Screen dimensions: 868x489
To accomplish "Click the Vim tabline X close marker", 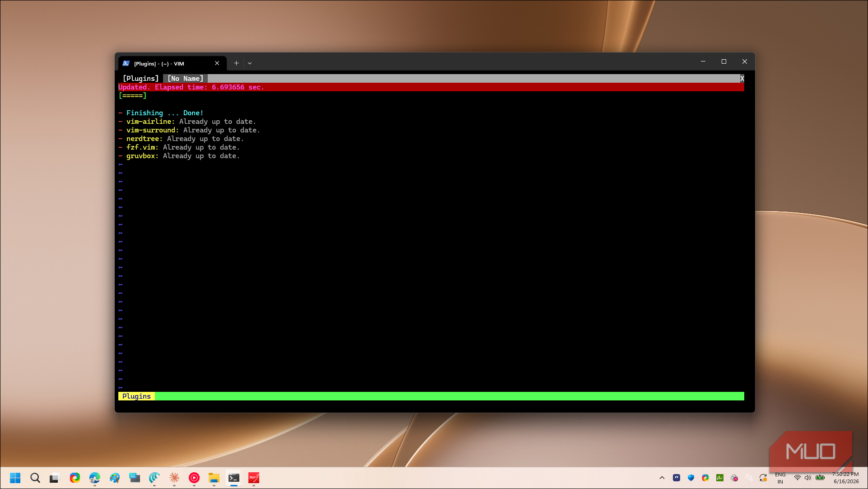I will tap(742, 79).
